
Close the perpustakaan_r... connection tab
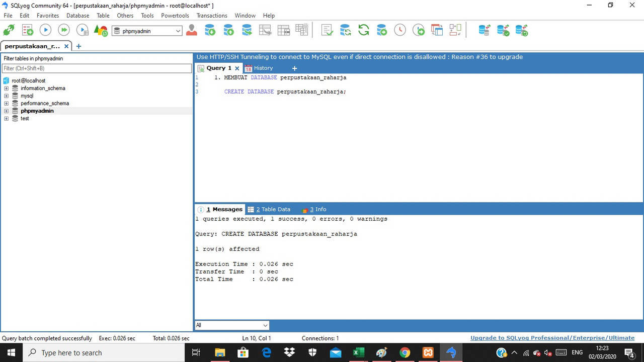tap(66, 46)
